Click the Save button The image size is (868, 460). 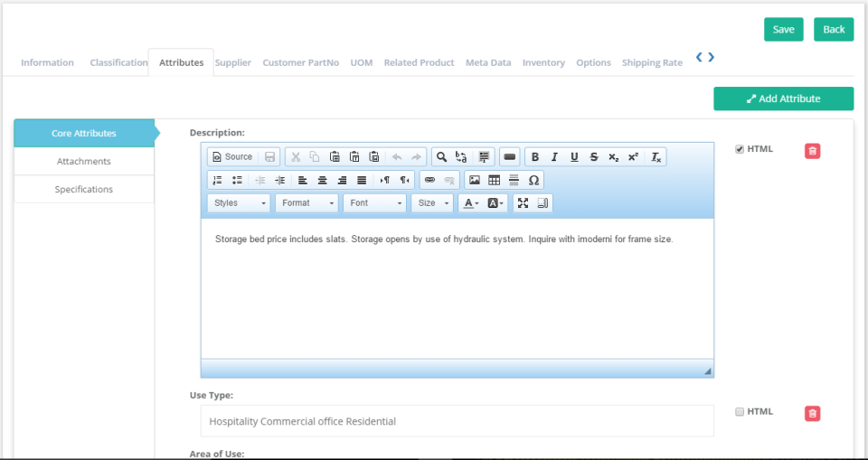(x=783, y=29)
